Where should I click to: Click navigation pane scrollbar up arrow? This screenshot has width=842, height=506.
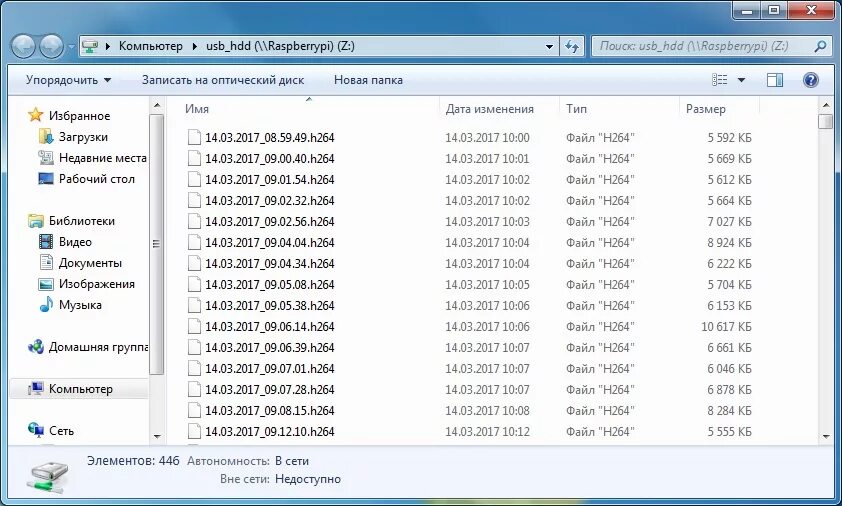coord(157,105)
